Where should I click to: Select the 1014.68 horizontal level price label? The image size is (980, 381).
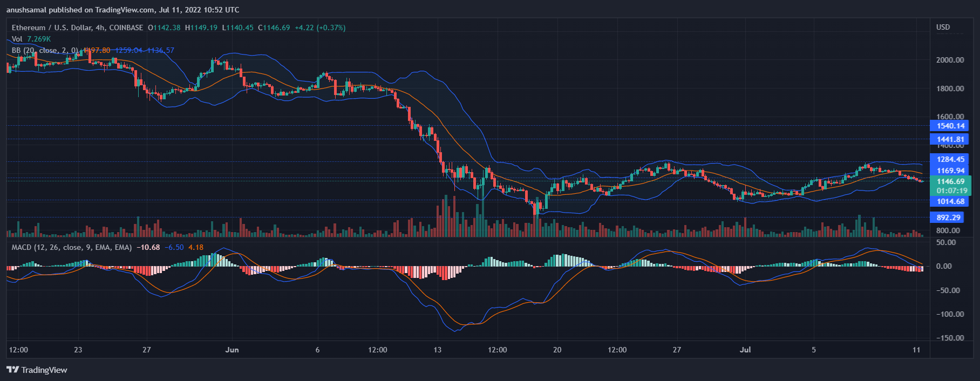pyautogui.click(x=949, y=201)
